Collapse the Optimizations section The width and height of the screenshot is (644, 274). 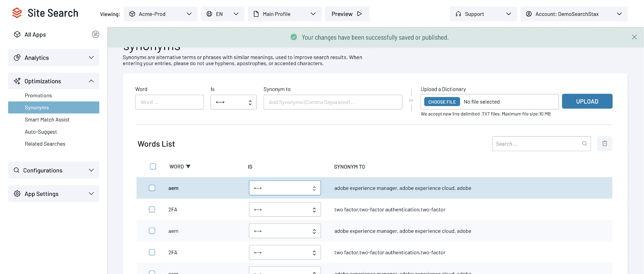(53, 81)
